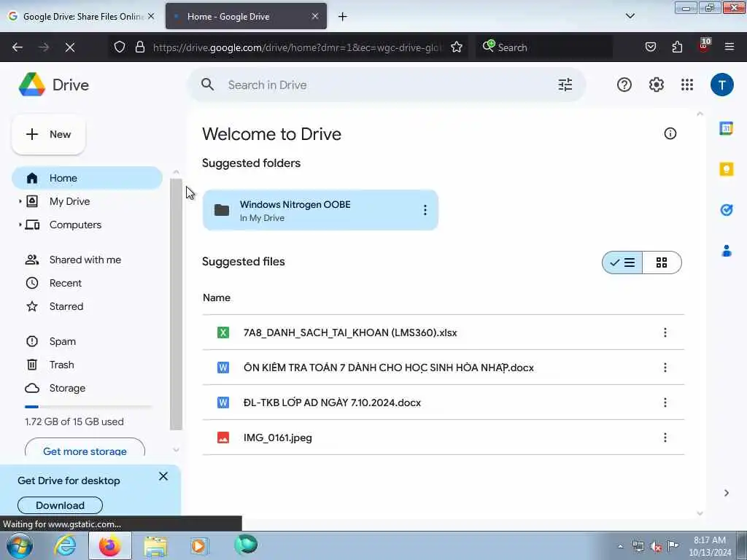Launch Internet Explorer from taskbar
The width and height of the screenshot is (747, 560).
pyautogui.click(x=65, y=545)
